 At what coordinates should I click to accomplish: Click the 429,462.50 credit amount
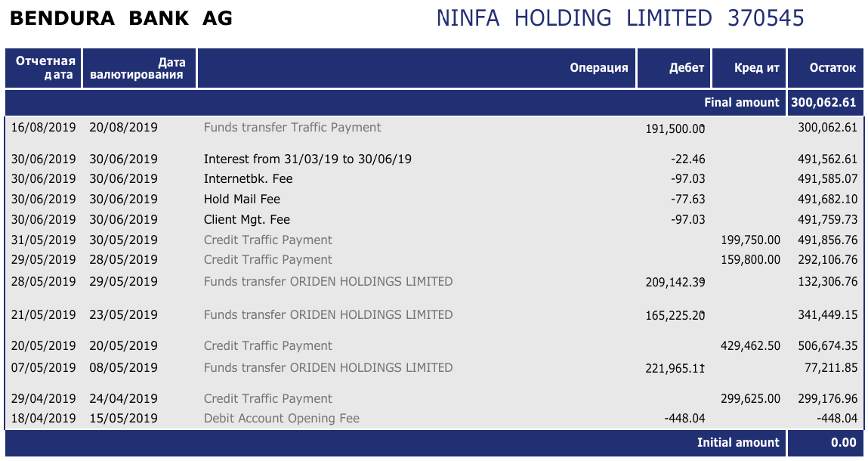click(x=751, y=346)
